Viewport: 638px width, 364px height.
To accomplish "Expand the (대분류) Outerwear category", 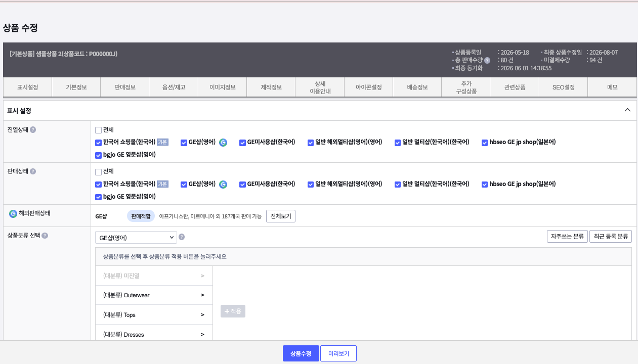I will 154,295.
